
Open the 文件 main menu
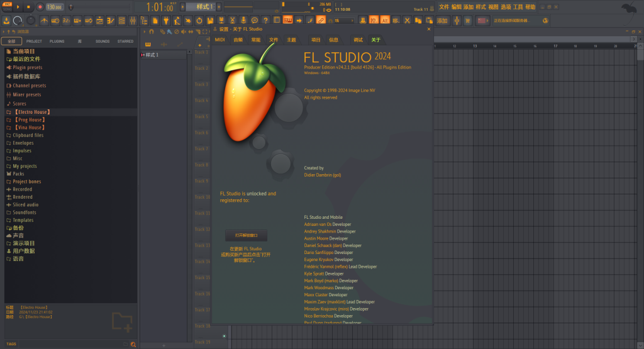[x=444, y=7]
